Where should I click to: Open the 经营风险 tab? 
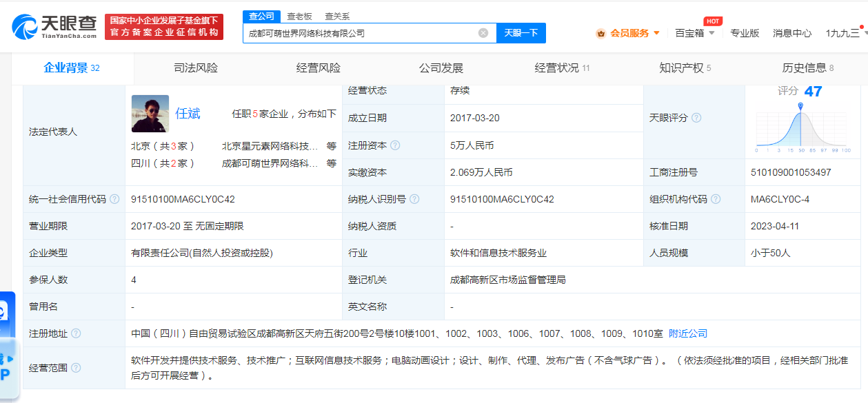(319, 68)
